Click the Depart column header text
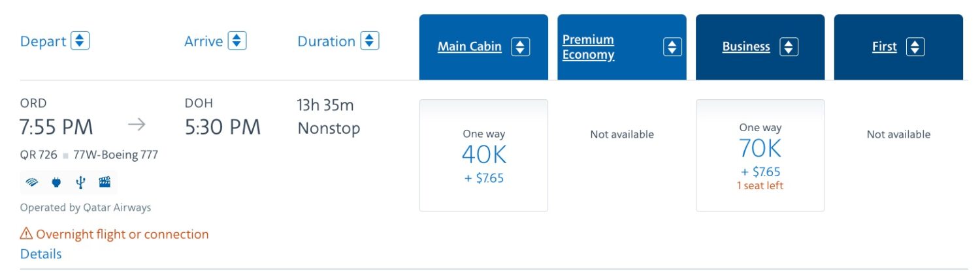 pos(43,42)
